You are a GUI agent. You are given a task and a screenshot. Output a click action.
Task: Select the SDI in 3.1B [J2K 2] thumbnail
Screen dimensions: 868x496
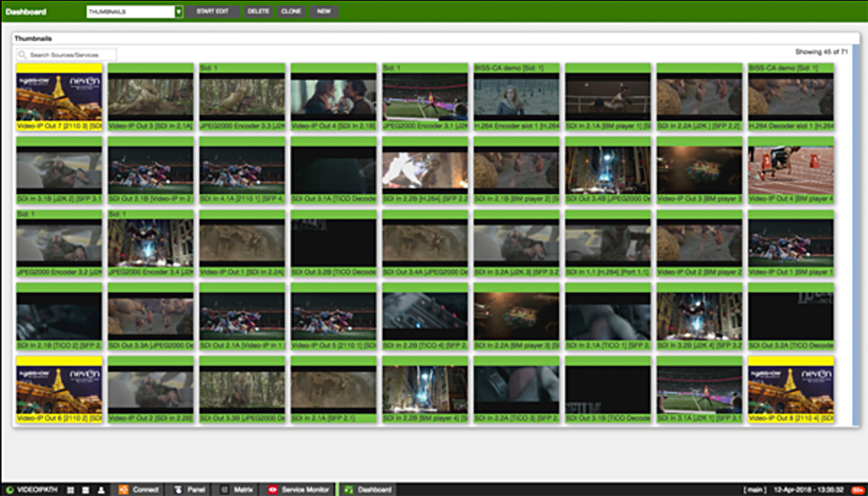[x=59, y=170]
